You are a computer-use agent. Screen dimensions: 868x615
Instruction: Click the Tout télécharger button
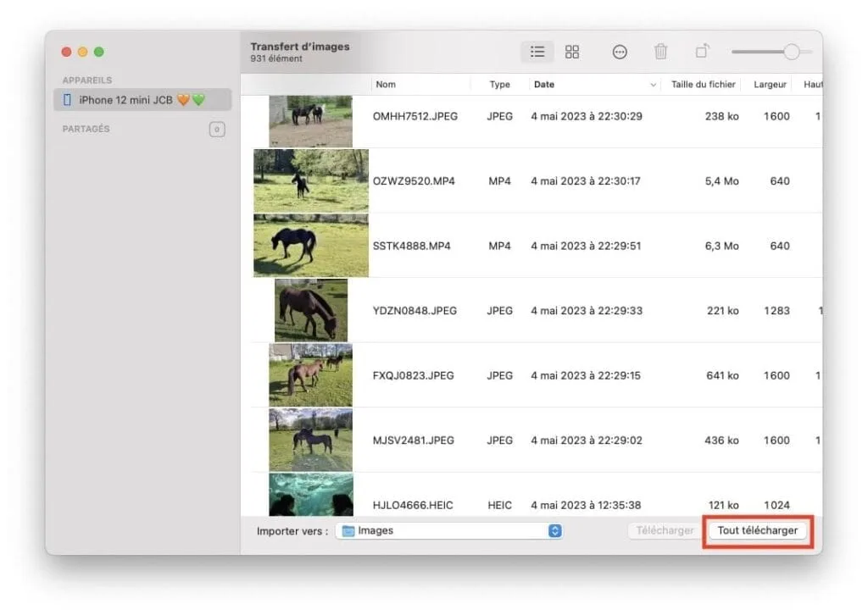pyautogui.click(x=757, y=531)
